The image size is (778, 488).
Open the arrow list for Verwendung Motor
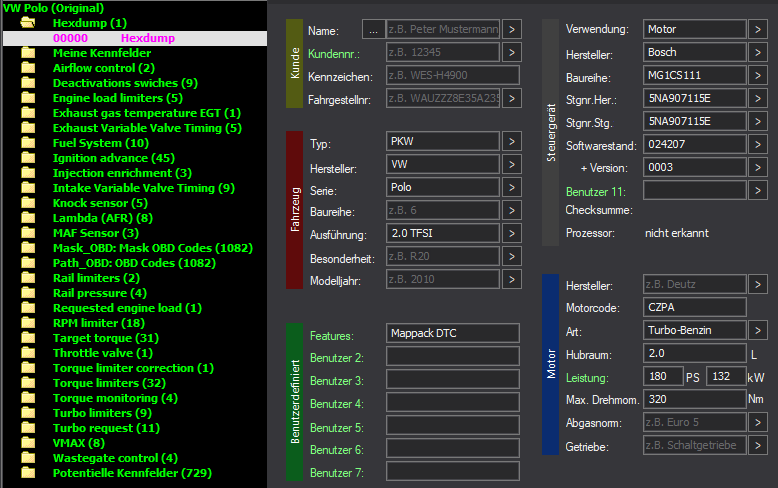click(758, 30)
